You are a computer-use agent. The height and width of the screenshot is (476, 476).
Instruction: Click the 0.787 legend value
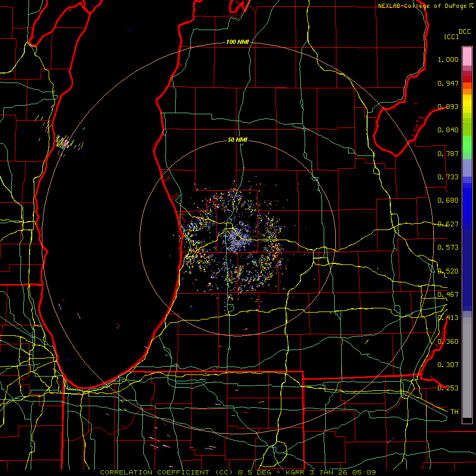(x=448, y=153)
